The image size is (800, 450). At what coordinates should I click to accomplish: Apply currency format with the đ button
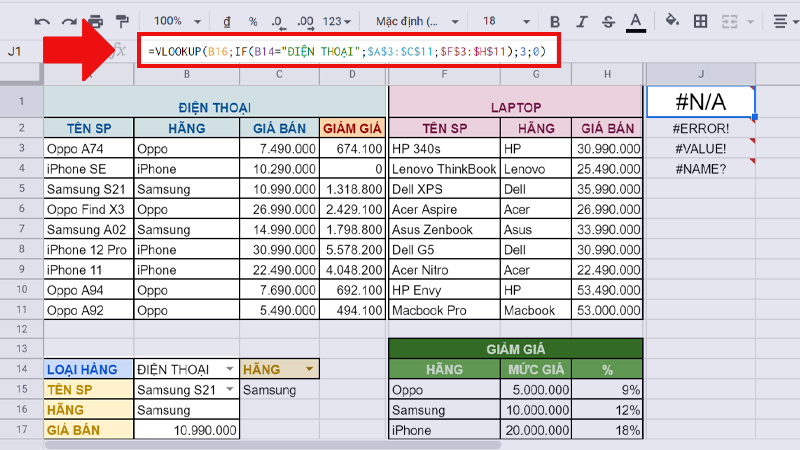[227, 21]
